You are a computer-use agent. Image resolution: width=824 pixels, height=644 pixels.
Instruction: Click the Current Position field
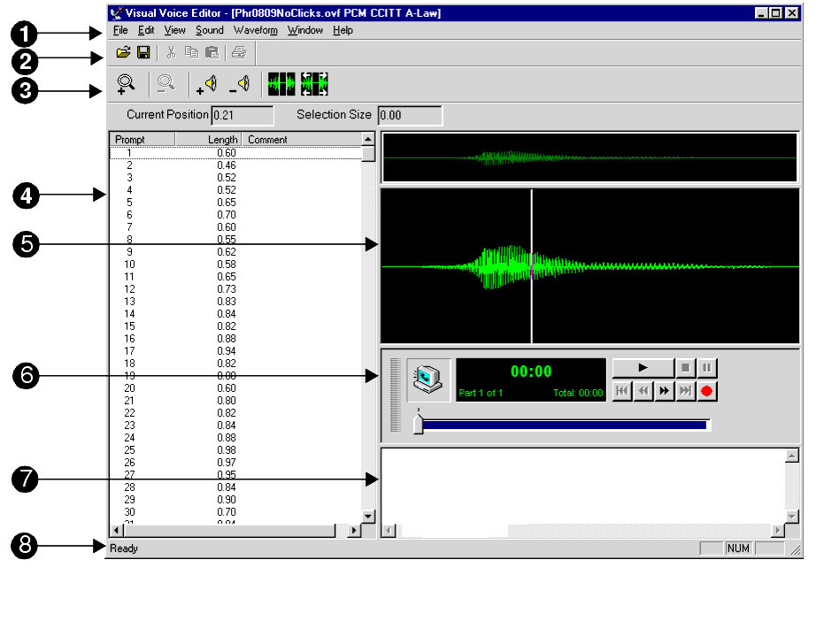coord(243,115)
